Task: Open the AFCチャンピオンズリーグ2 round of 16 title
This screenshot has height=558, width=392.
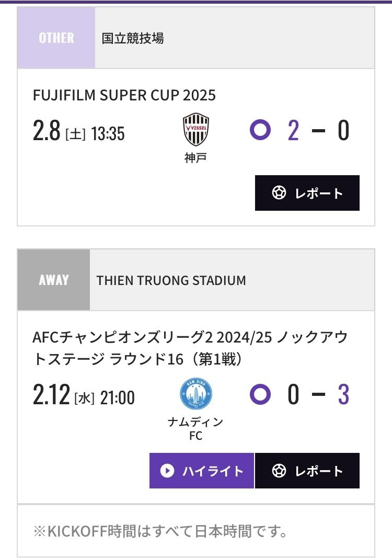Action: point(189,348)
